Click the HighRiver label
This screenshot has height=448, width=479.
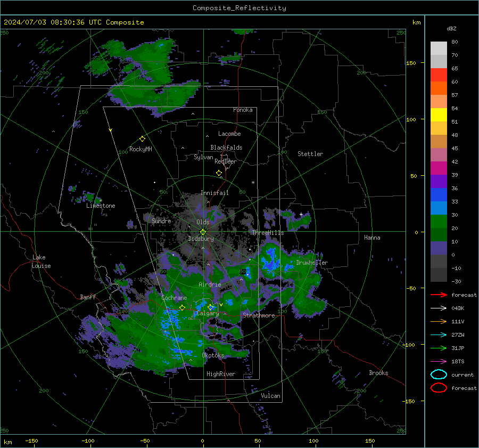(x=221, y=374)
